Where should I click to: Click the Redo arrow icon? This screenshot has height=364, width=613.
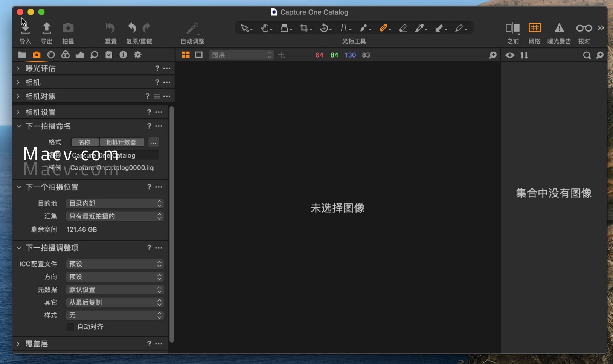coord(146,28)
